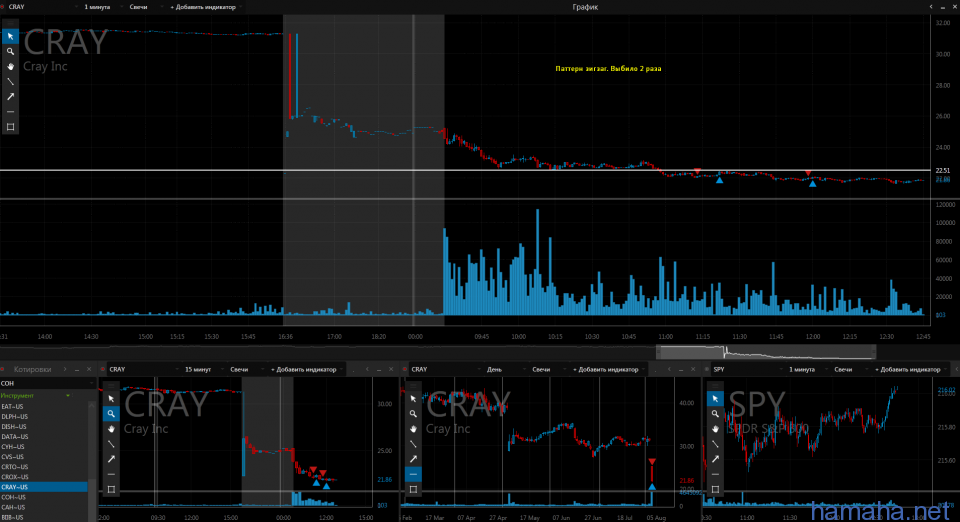Click the chart navigator range slider below the main chart

(x=766, y=352)
